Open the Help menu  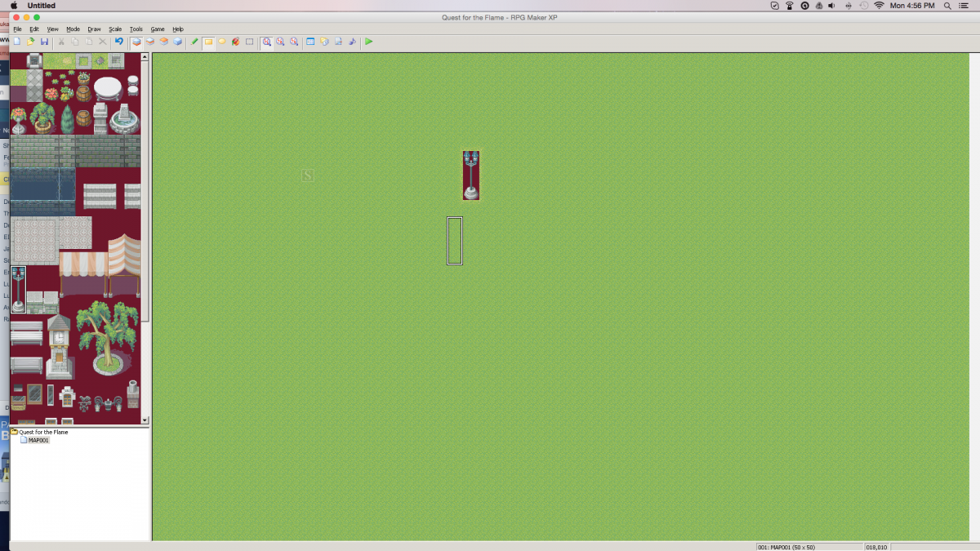[178, 29]
